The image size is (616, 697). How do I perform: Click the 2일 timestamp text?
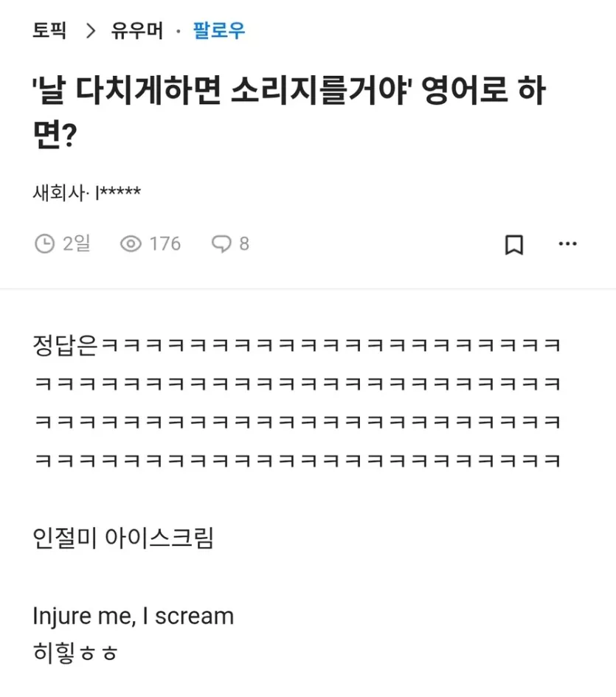[77, 243]
